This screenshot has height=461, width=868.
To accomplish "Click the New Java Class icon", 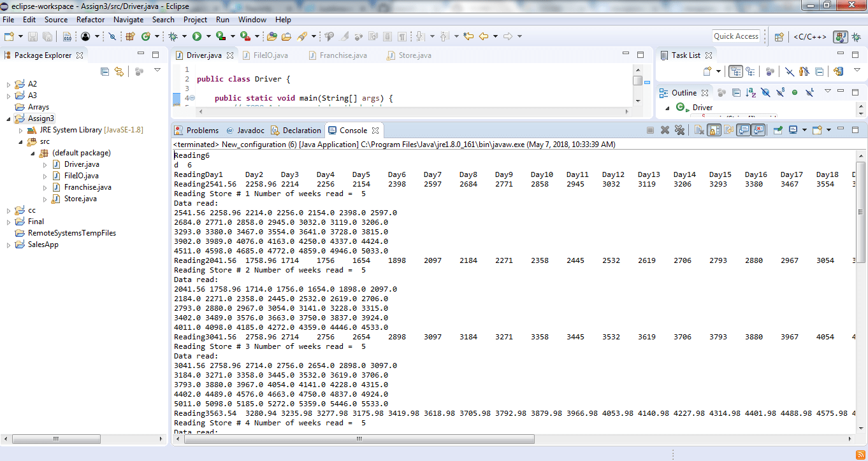I will (146, 36).
